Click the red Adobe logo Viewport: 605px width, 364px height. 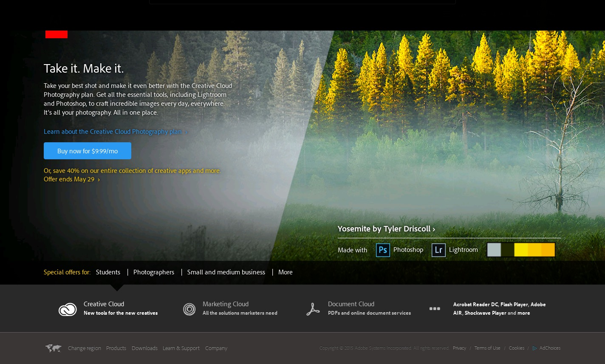(57, 34)
